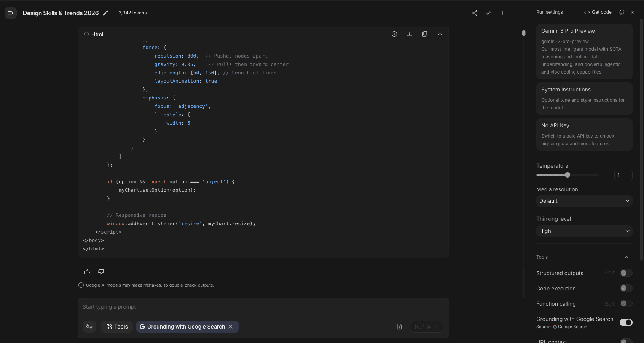Image resolution: width=644 pixels, height=343 pixels.
Task: Click the gemini-3-pro-preview model ID text
Action: (565, 42)
